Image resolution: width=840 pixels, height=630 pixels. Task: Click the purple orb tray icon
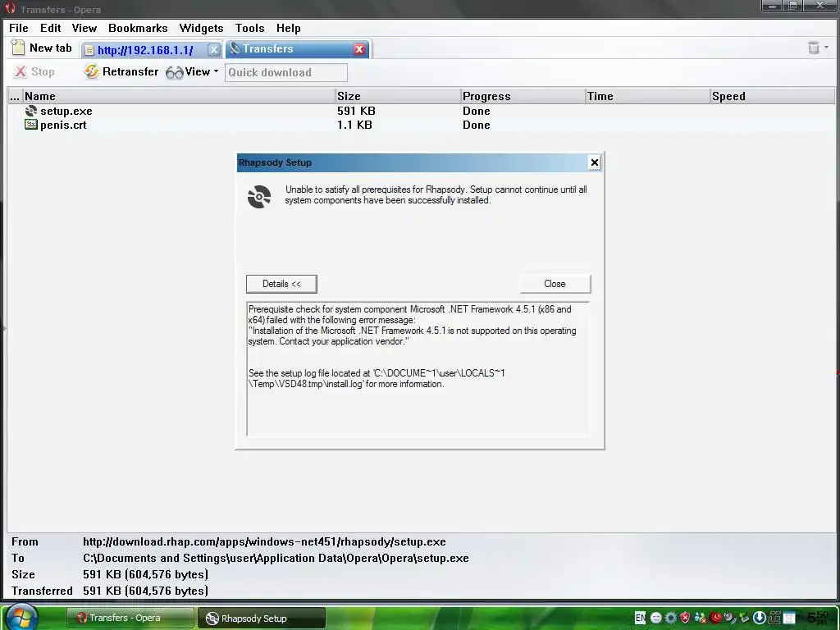click(x=728, y=617)
